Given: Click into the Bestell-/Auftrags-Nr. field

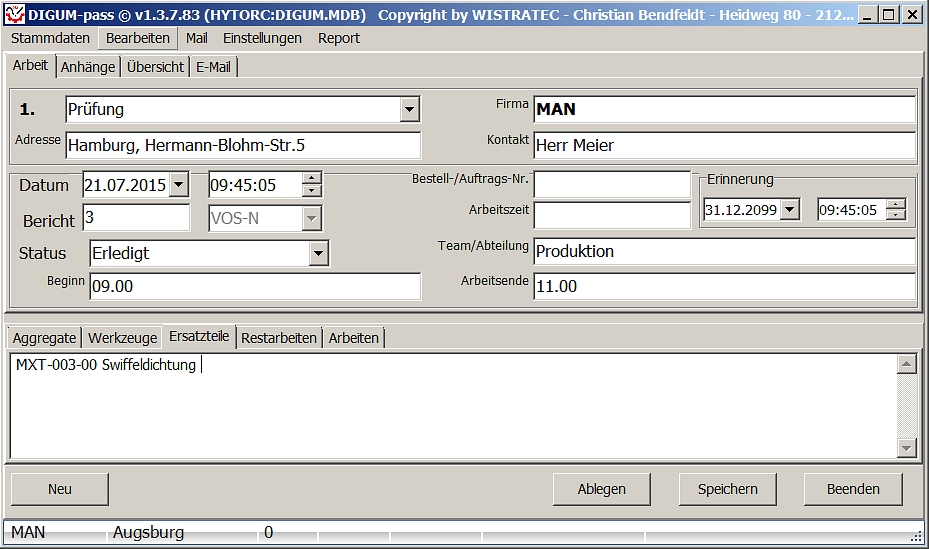Looking at the screenshot, I should point(612,184).
